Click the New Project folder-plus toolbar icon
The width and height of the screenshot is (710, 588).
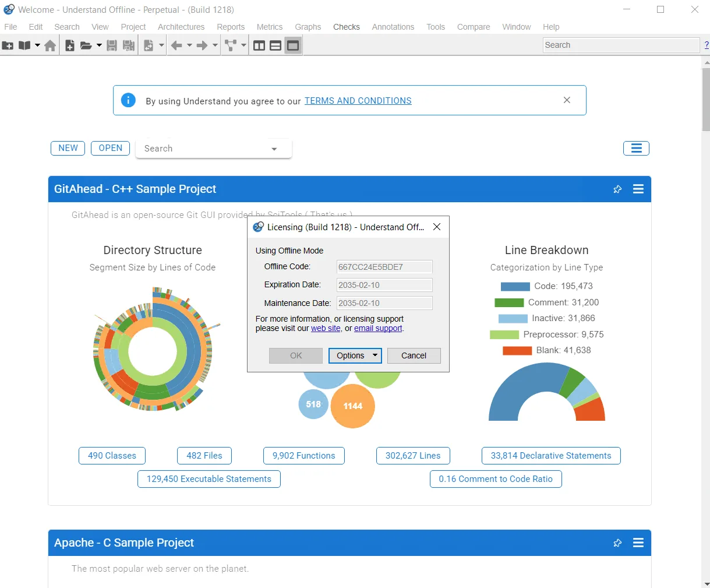8,45
